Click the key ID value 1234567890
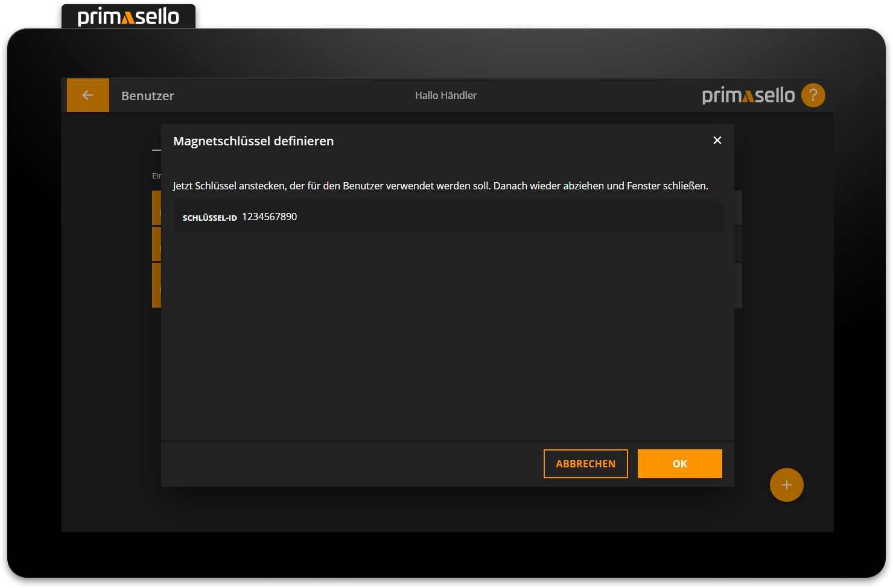The height and width of the screenshot is (588, 893). point(269,217)
